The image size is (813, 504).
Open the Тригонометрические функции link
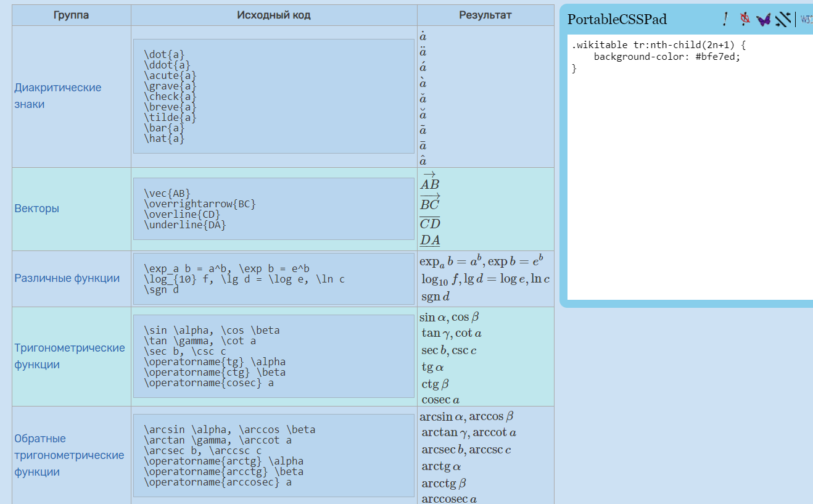[x=70, y=356]
